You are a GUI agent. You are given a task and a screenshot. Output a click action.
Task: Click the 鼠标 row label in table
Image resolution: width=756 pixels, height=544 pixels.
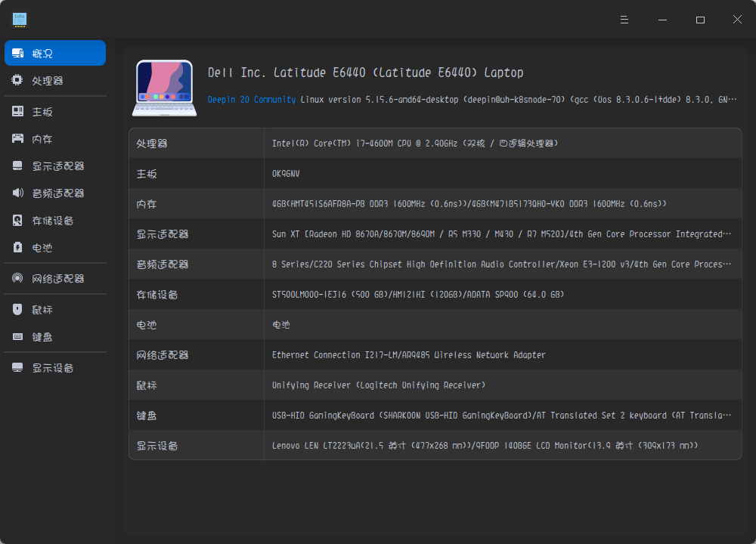pos(147,385)
